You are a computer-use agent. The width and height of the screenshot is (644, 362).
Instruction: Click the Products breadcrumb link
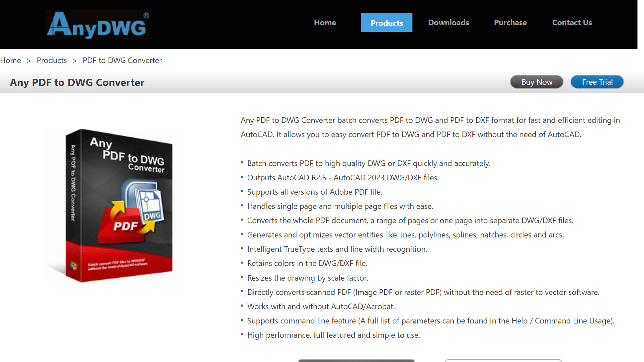[x=52, y=61]
